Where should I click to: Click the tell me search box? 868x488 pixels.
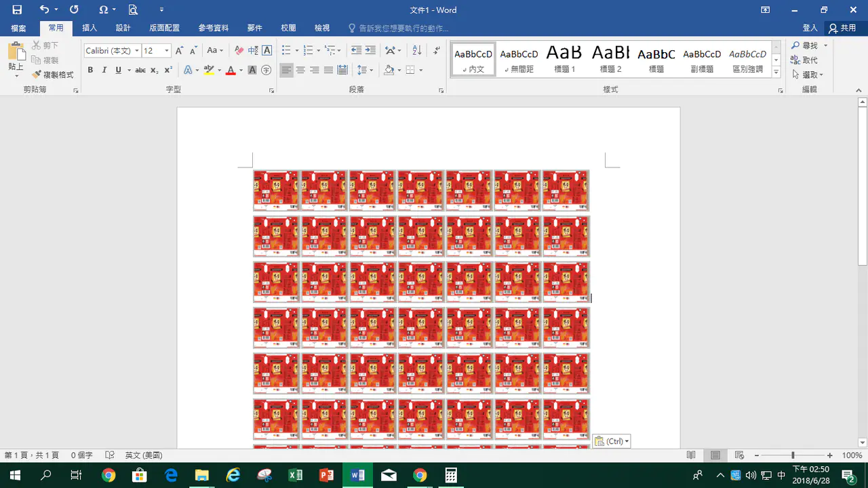tap(398, 28)
